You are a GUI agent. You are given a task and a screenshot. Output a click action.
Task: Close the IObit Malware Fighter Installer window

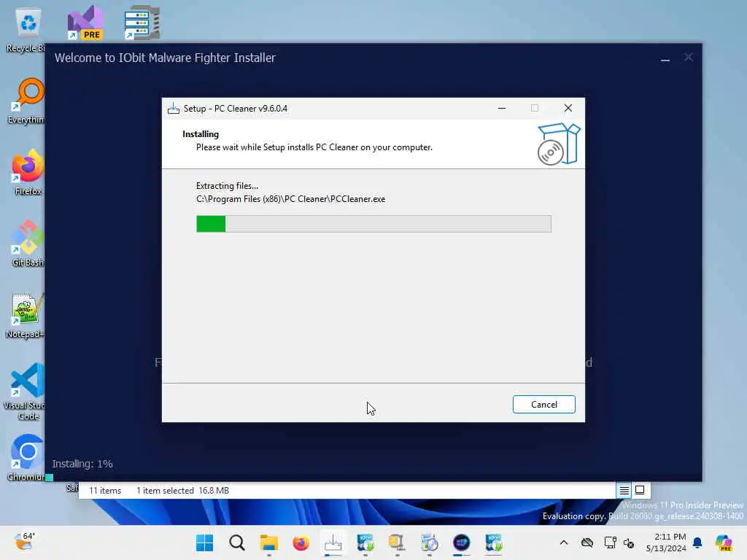(x=689, y=58)
